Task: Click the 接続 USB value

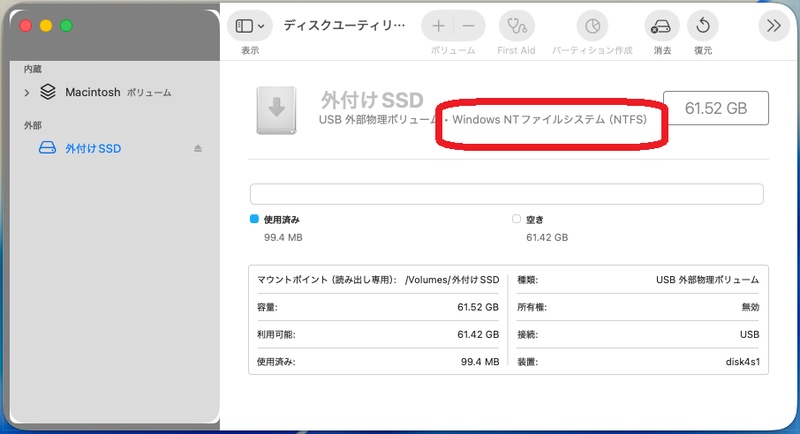Action: (749, 335)
